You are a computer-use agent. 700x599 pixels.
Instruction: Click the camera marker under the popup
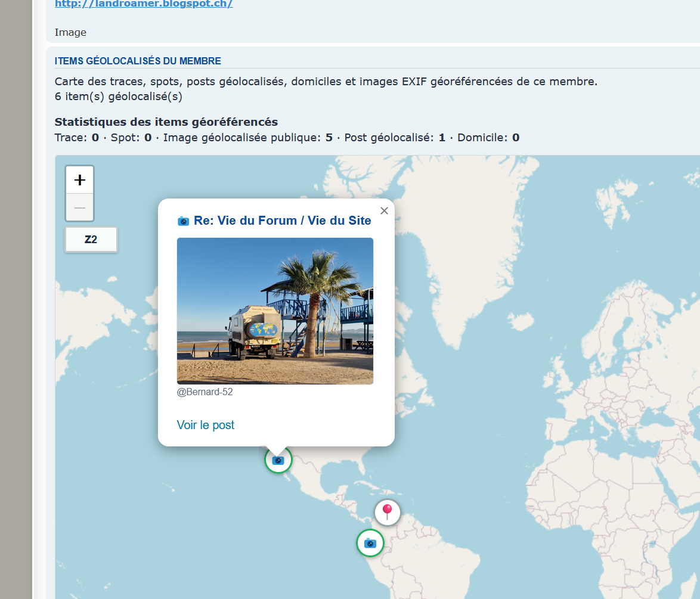click(x=278, y=460)
